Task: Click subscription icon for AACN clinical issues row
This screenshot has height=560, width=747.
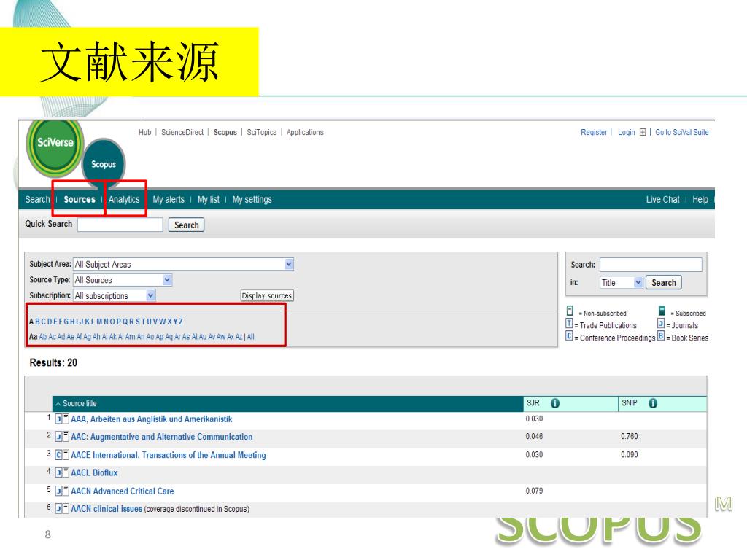Action: [x=66, y=508]
